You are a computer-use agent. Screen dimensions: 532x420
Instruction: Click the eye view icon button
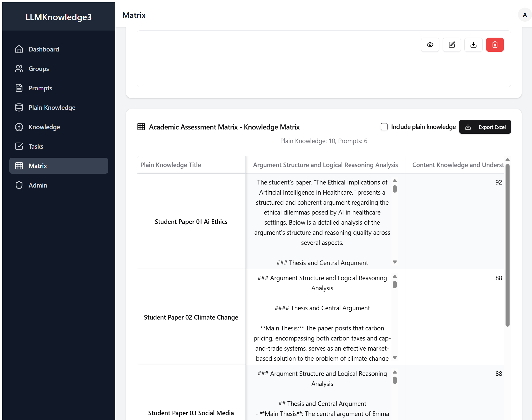430,45
